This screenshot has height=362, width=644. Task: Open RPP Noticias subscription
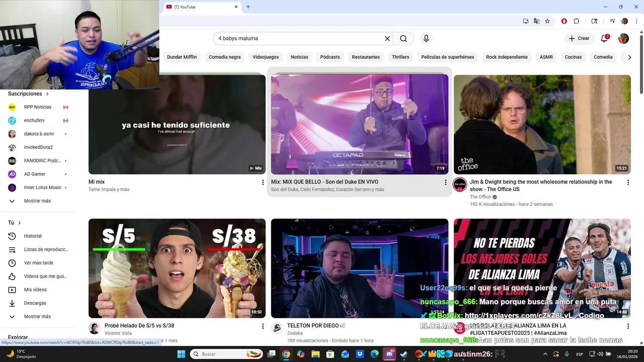(38, 107)
